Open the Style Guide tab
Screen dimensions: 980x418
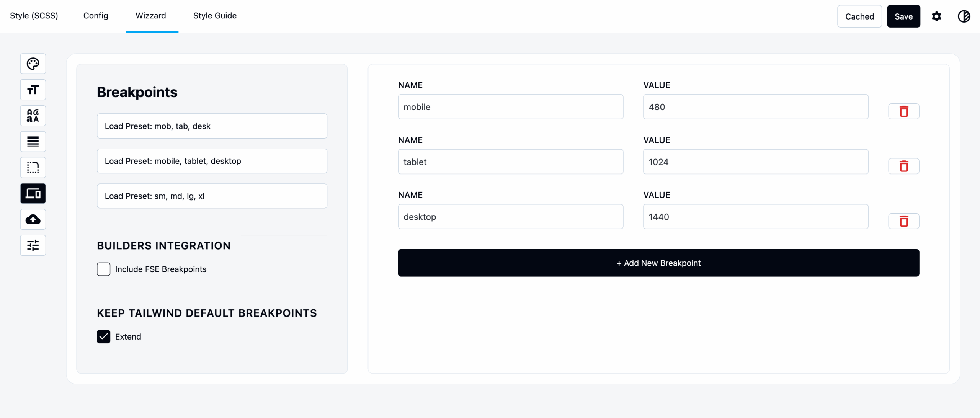pos(215,16)
